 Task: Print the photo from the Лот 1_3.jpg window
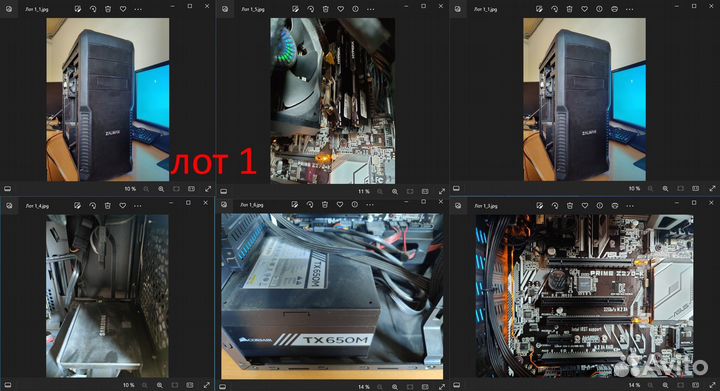click(614, 206)
